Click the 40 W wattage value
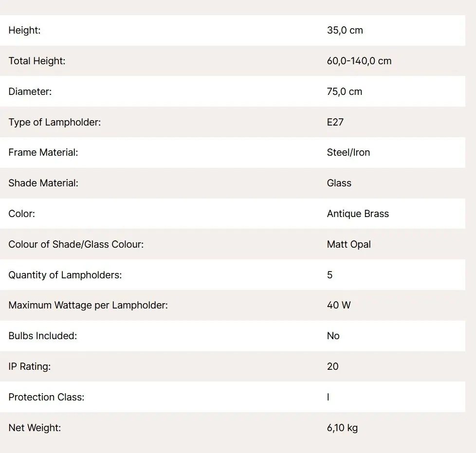The image size is (476, 453). (339, 305)
